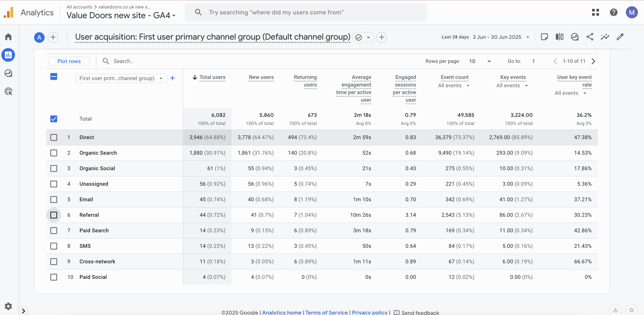Open the Reports section icon in the sidebar
Image resolution: width=644 pixels, height=315 pixels.
pos(8,55)
